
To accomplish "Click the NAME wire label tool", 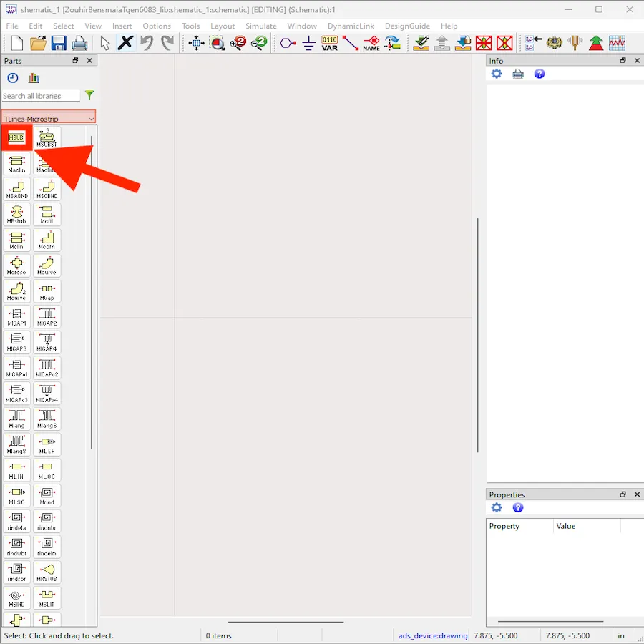I will point(371,43).
